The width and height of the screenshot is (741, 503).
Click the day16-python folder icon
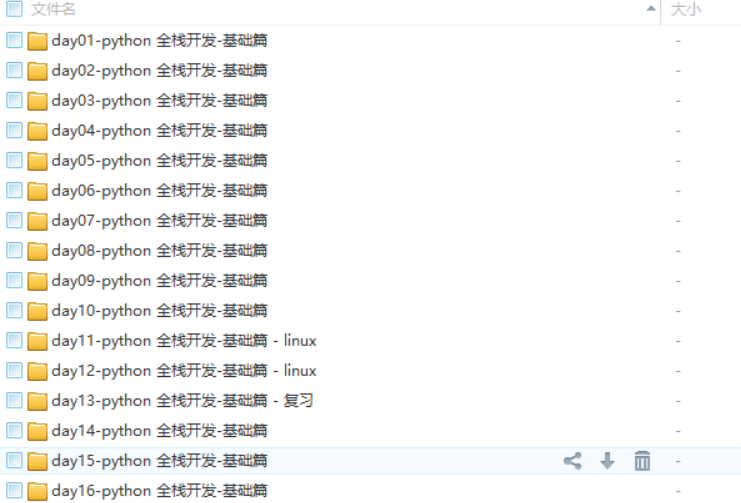coord(37,491)
